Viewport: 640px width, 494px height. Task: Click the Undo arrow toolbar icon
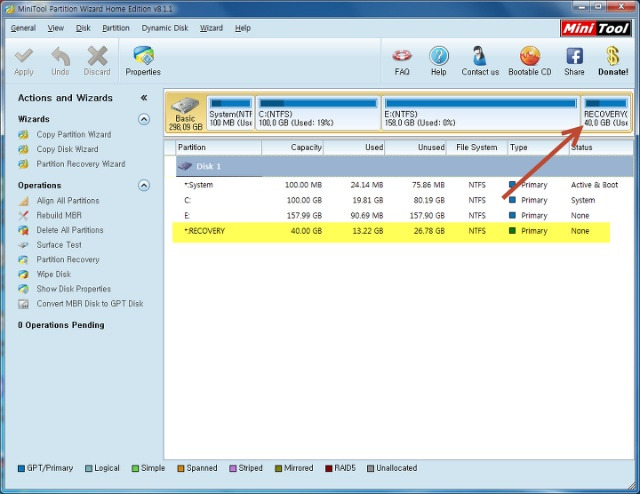pos(60,56)
